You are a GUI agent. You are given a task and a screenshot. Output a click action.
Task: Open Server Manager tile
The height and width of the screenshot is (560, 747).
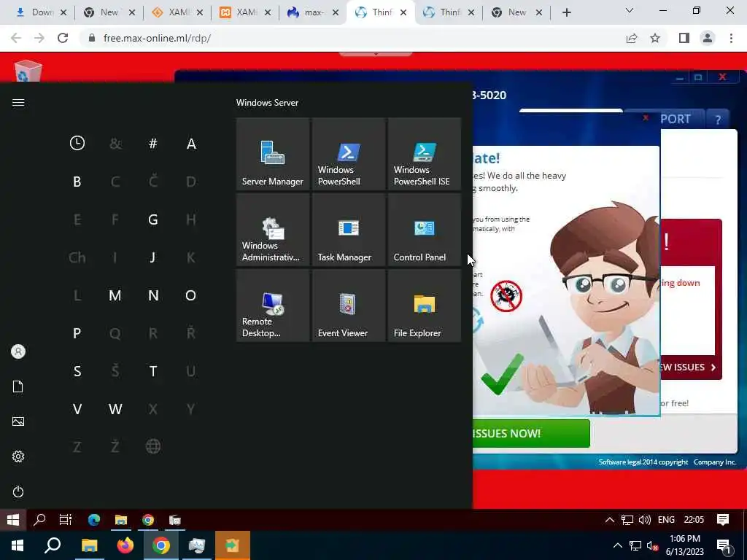(273, 154)
